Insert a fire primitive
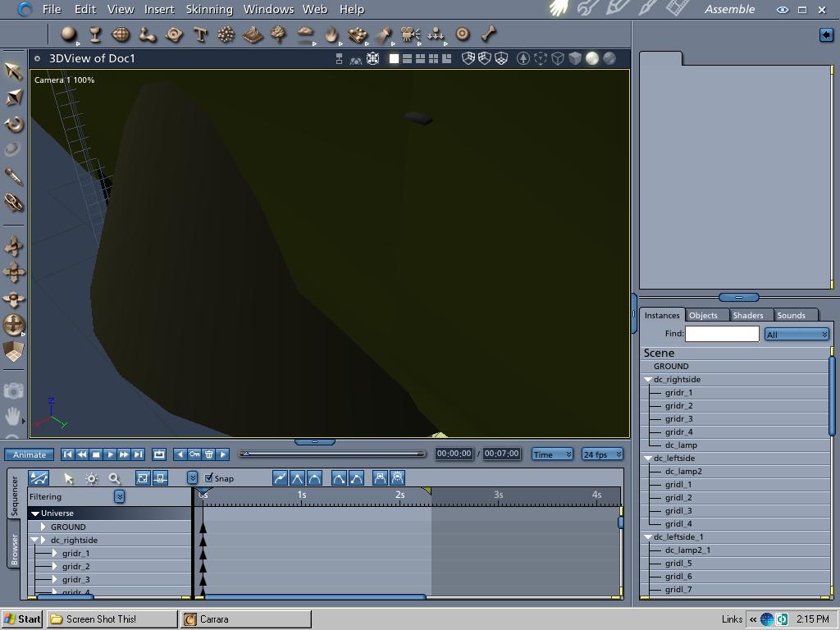The width and height of the screenshot is (840, 630). coord(331,34)
